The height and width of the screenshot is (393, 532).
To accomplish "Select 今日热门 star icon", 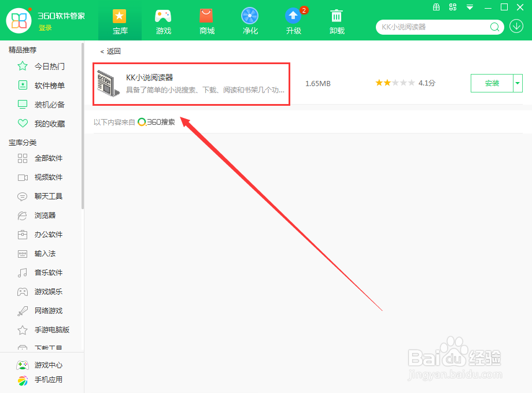I will coord(23,66).
